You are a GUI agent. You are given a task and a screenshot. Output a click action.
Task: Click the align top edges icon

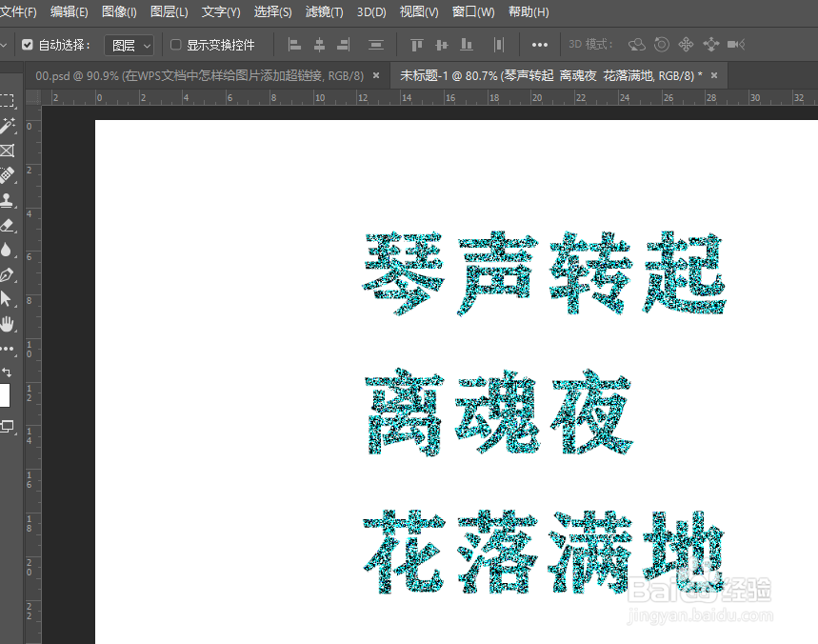click(416, 45)
